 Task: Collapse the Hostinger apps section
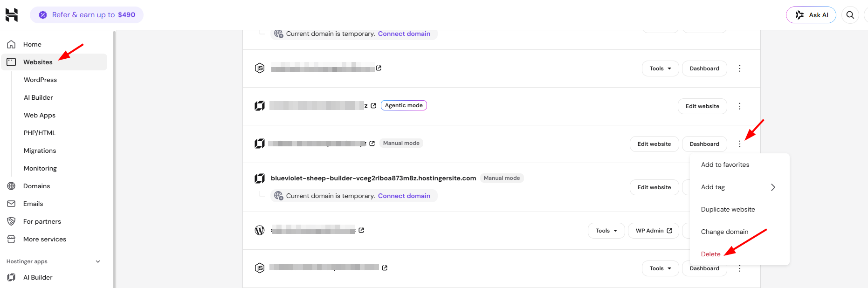98,261
